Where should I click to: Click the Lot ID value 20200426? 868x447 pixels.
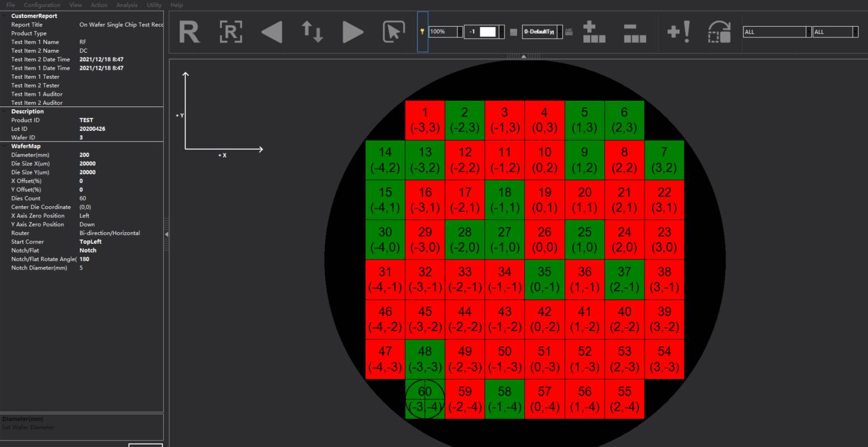(92, 129)
